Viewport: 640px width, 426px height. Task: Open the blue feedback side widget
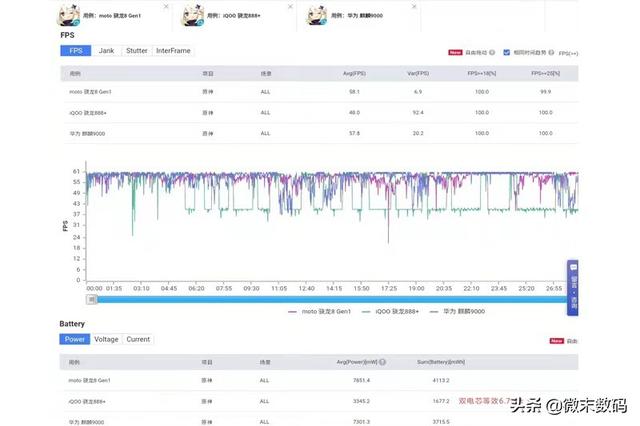[x=573, y=285]
